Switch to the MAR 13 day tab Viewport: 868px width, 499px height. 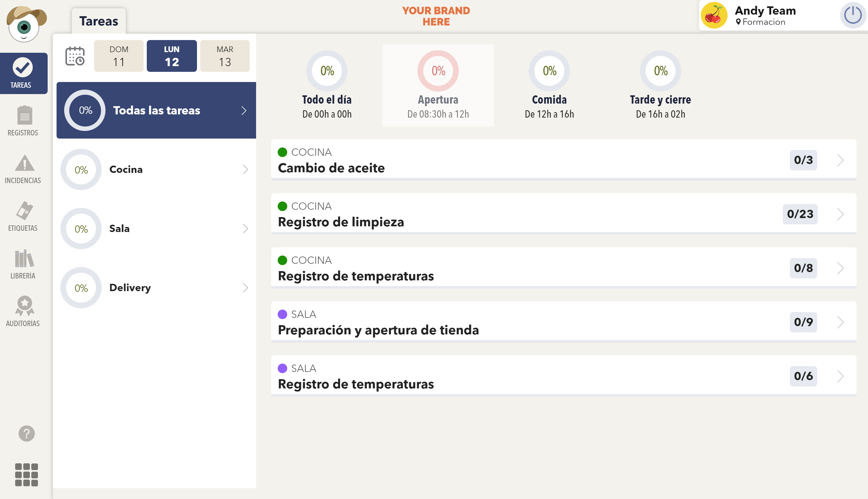[x=225, y=56]
